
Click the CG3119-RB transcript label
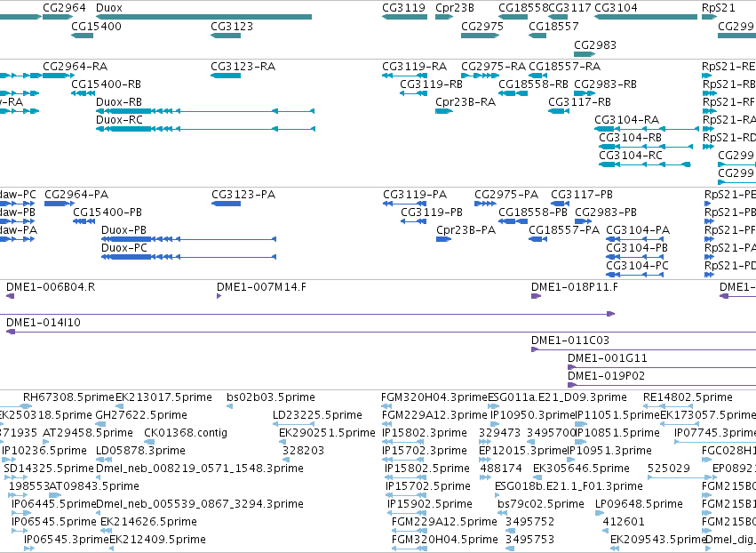point(431,84)
